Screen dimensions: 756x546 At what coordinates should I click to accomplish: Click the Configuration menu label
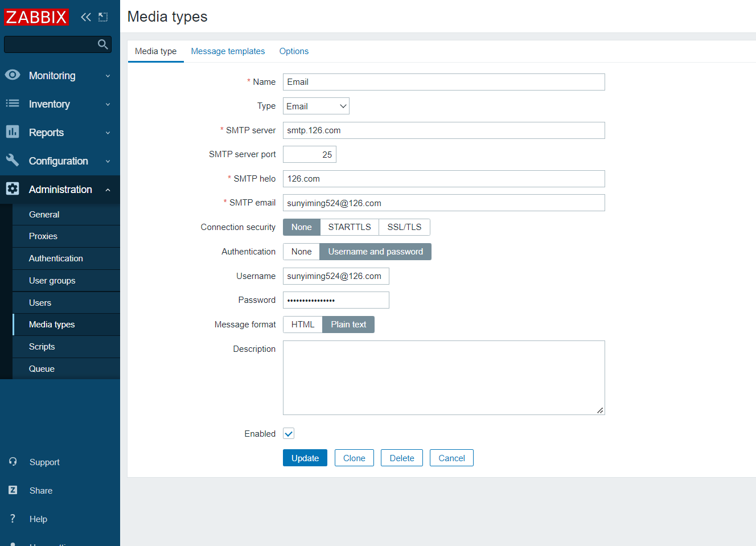pos(59,161)
